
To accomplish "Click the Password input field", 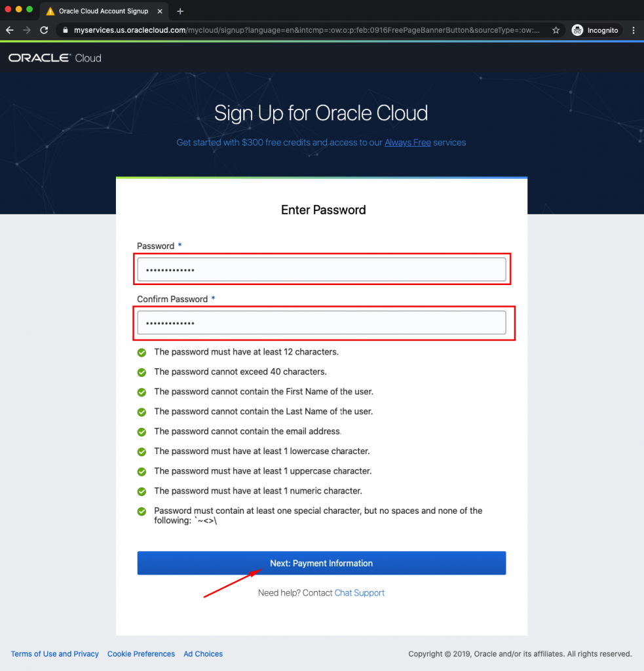I will pos(321,269).
